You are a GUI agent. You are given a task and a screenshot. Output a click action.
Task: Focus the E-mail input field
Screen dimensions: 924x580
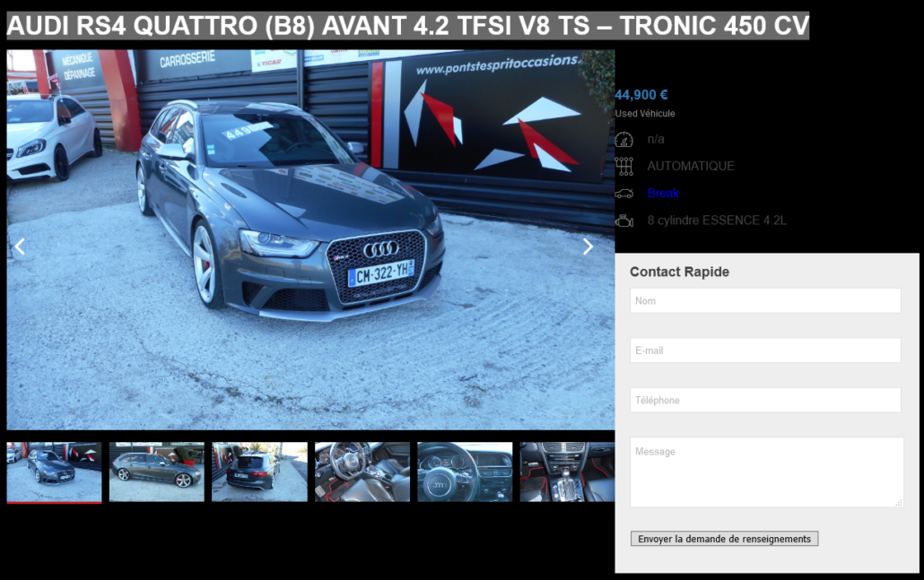pos(765,351)
